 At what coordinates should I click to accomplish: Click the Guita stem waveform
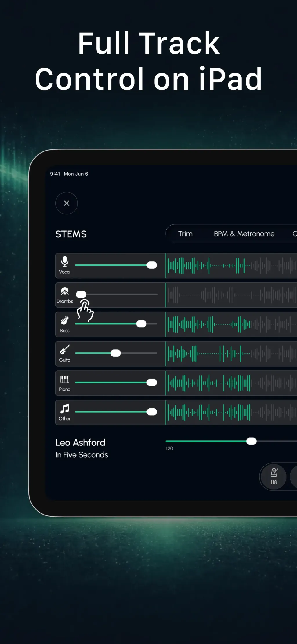pyautogui.click(x=231, y=354)
